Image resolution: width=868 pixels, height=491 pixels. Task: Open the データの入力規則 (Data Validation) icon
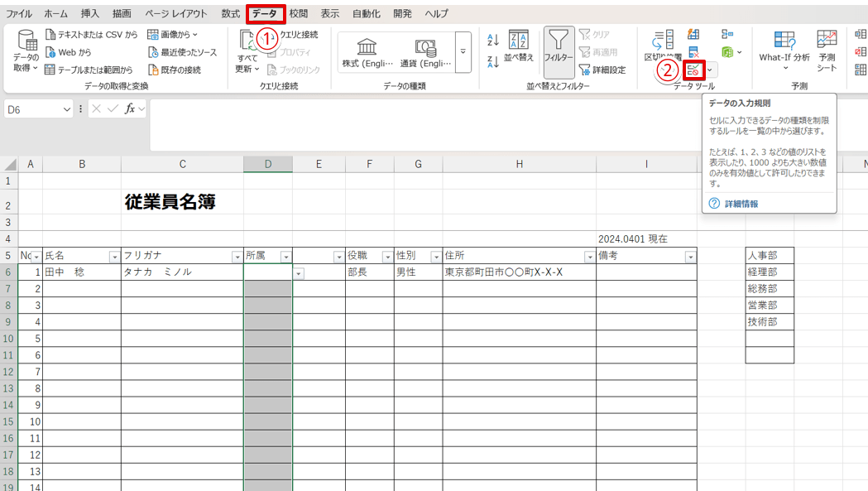693,70
